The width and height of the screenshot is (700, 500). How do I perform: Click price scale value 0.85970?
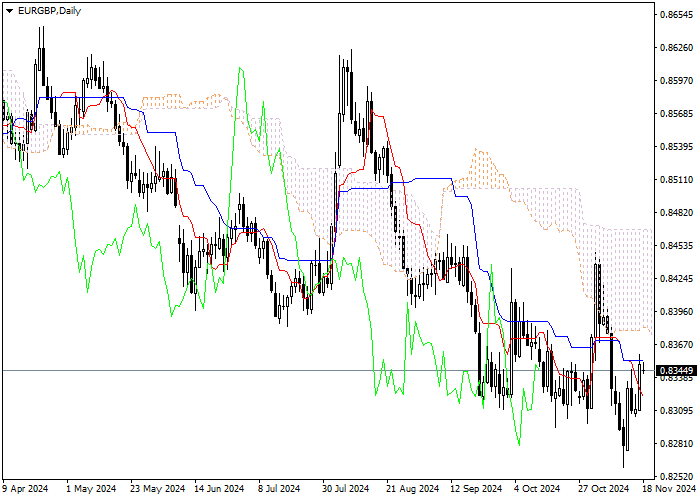point(677,81)
